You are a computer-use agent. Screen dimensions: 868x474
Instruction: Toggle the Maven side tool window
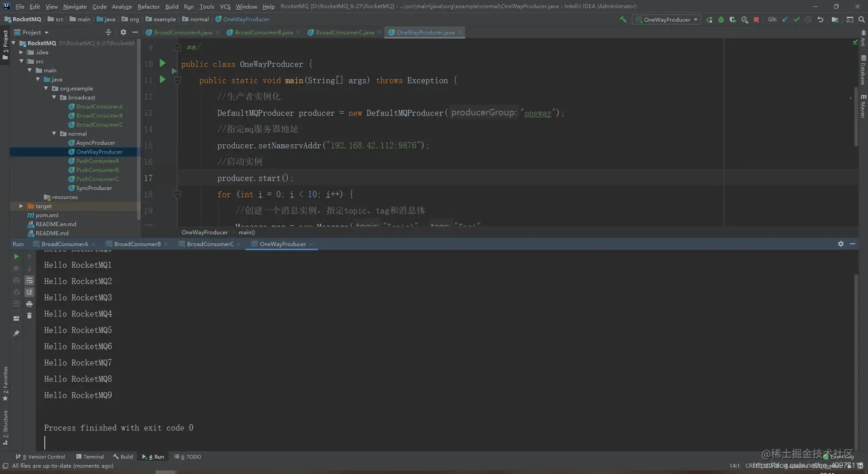(x=863, y=106)
